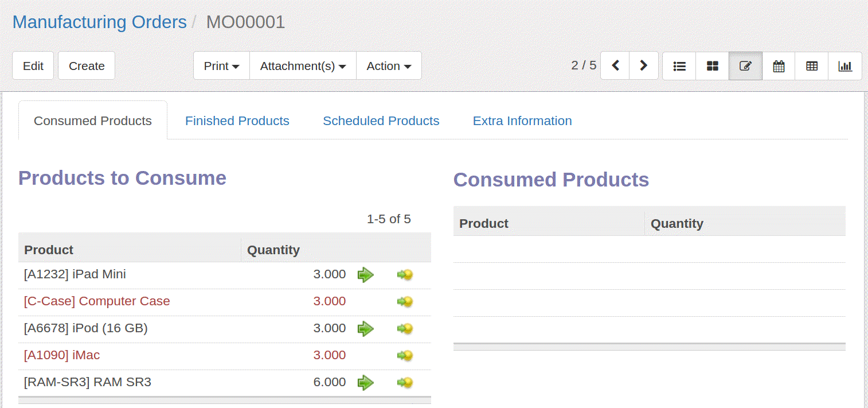
Task: Click quantity 3.000 for iMac
Action: pyautogui.click(x=330, y=355)
